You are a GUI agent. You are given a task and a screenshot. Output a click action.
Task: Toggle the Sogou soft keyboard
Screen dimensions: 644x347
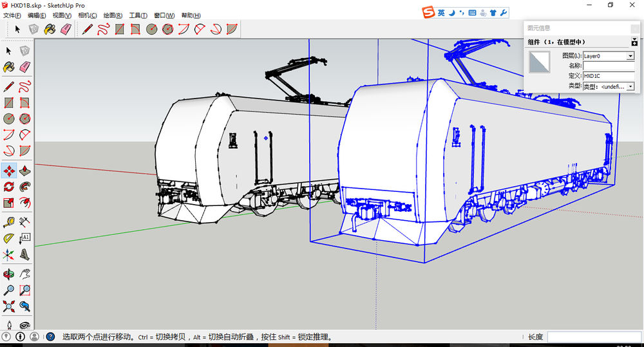[472, 12]
